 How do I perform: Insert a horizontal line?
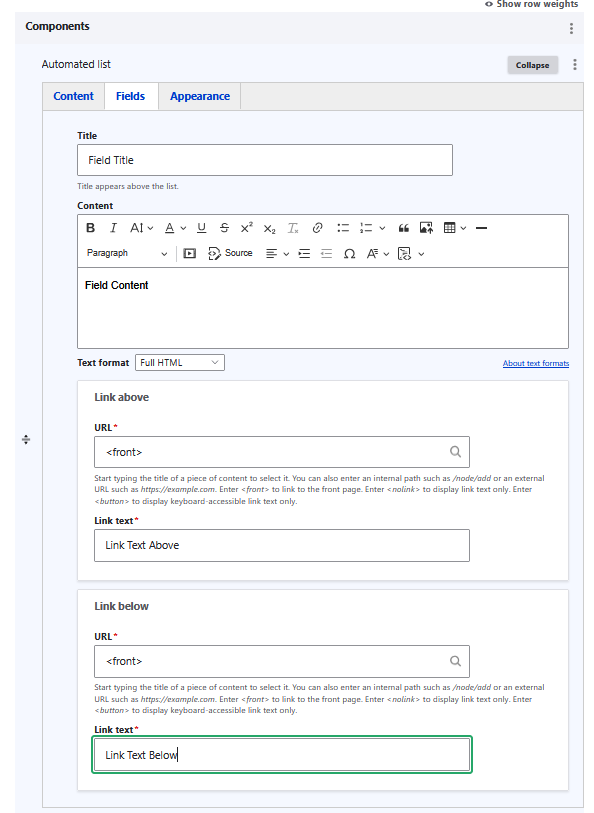[x=482, y=228]
